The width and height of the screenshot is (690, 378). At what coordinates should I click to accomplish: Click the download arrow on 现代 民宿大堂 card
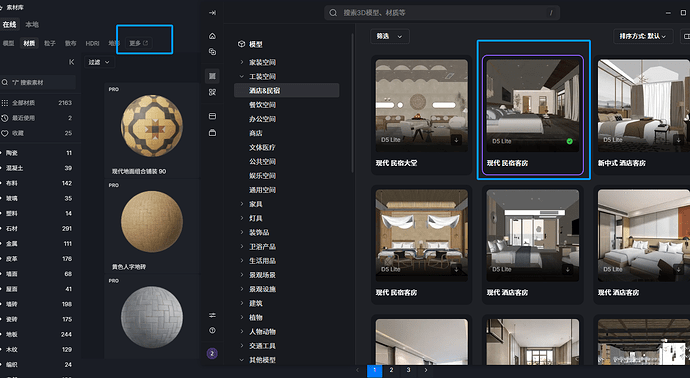456,140
